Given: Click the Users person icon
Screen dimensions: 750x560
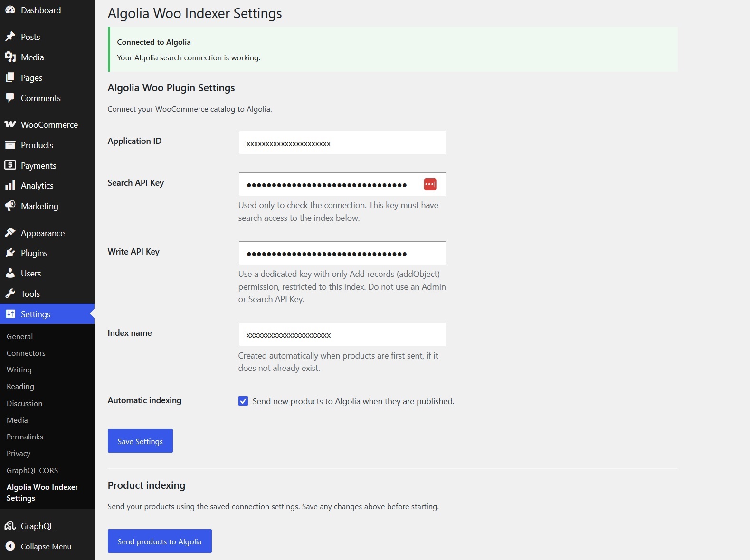Looking at the screenshot, I should (x=10, y=273).
